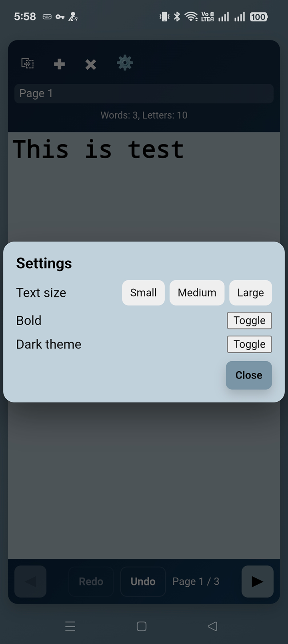Image resolution: width=288 pixels, height=644 pixels.
Task: Toggle the Dark theme setting
Action: (249, 344)
